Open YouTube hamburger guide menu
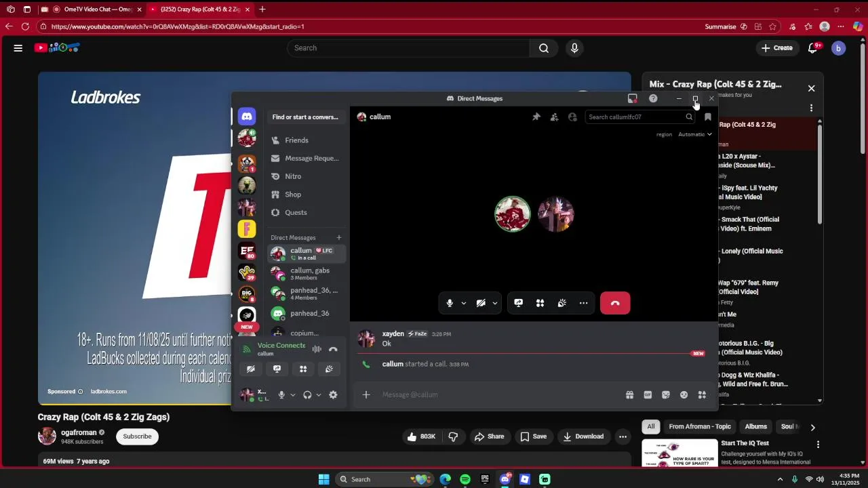 tap(18, 48)
